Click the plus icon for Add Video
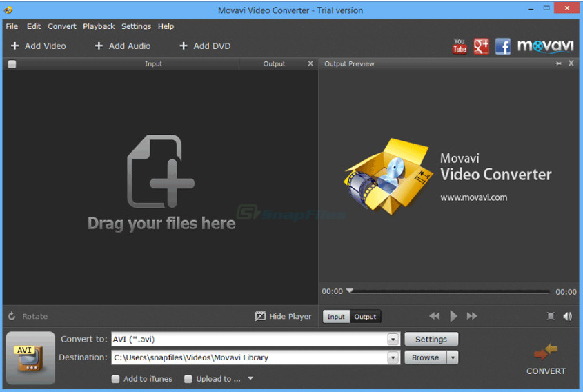The height and width of the screenshot is (392, 583). [15, 46]
